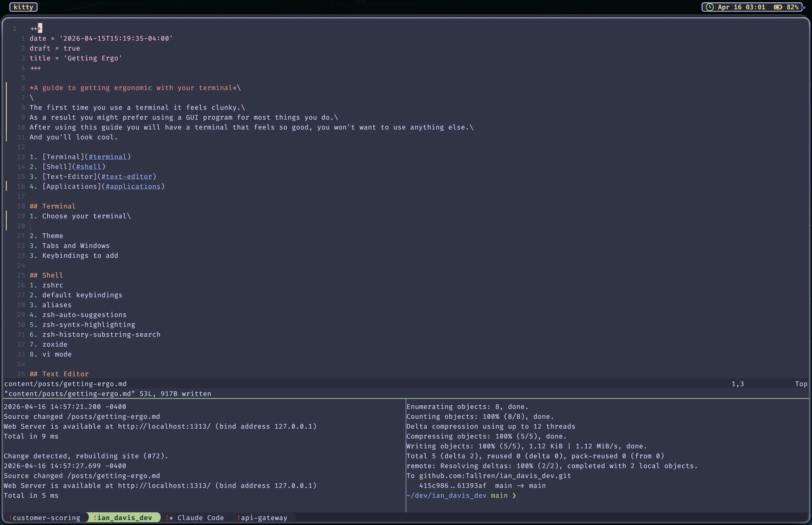Click the 'draft = true' line
812x525 pixels.
point(55,48)
